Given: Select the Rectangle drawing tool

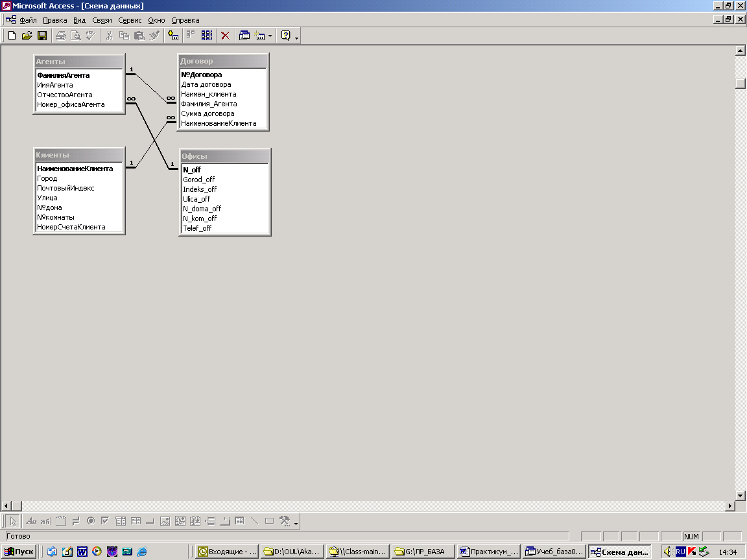Looking at the screenshot, I should click(270, 521).
